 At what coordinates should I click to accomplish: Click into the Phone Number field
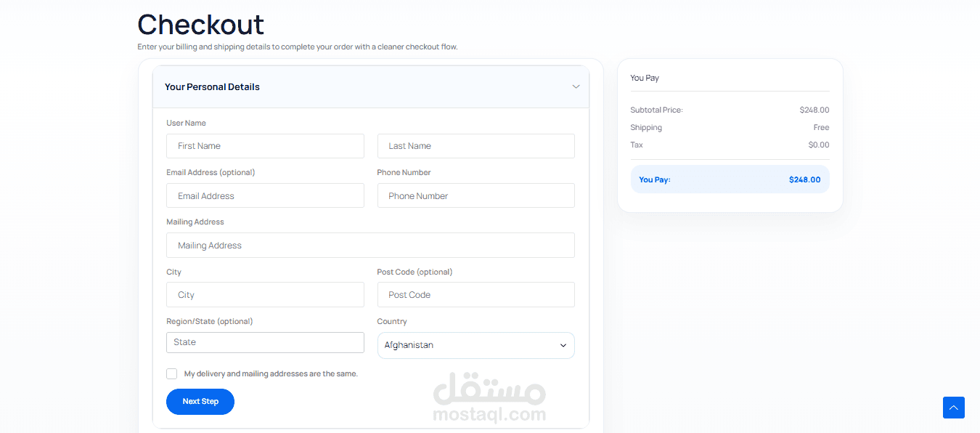click(475, 195)
